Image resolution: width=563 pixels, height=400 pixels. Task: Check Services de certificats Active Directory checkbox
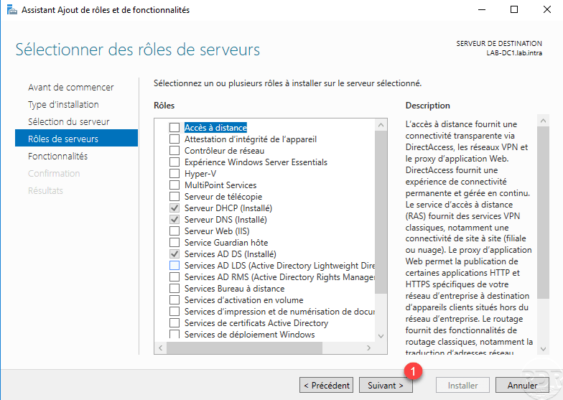[175, 323]
